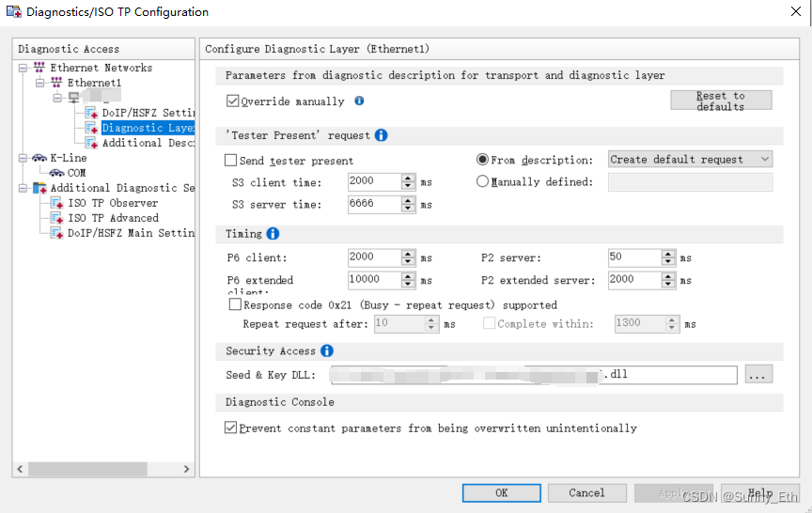Screen dimensions: 812x513
Task: Click the tree scrollbar left arrow
Action: click(x=20, y=469)
